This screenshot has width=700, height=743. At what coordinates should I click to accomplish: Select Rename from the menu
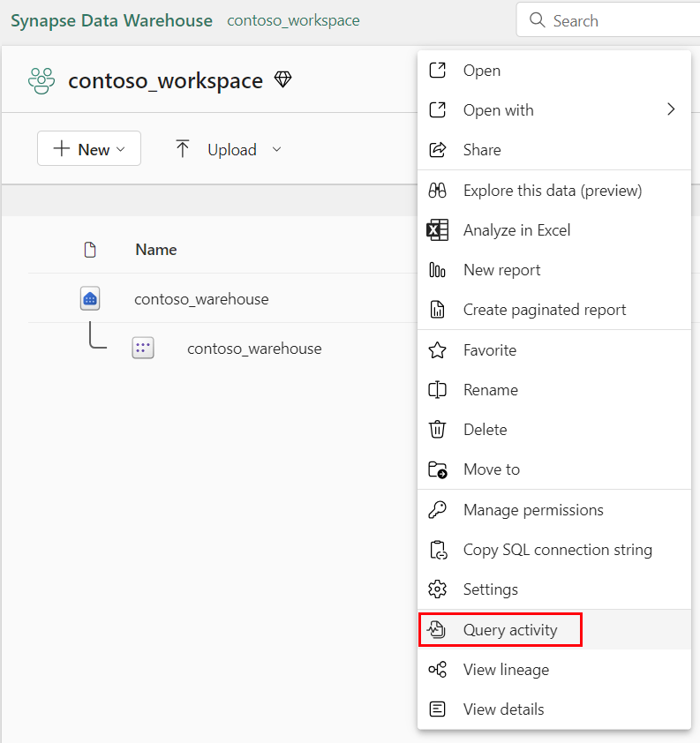click(491, 389)
